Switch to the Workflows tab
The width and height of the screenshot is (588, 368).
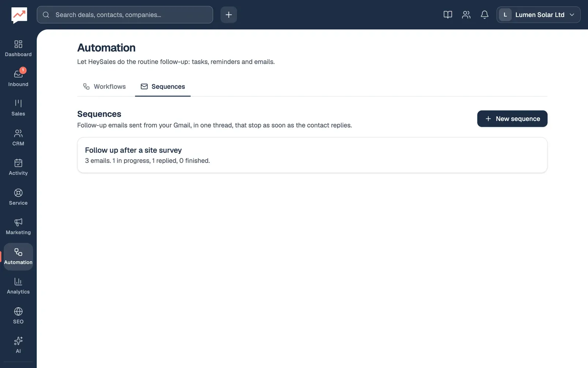click(x=104, y=86)
